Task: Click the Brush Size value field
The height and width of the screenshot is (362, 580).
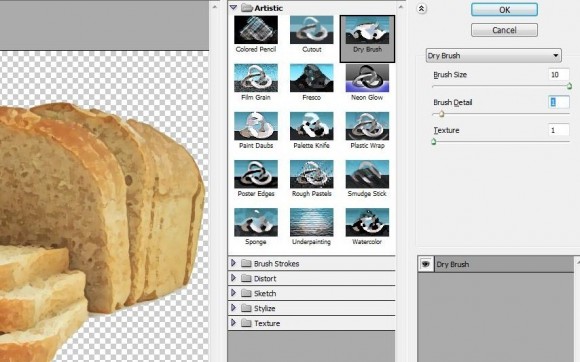Action: point(559,75)
